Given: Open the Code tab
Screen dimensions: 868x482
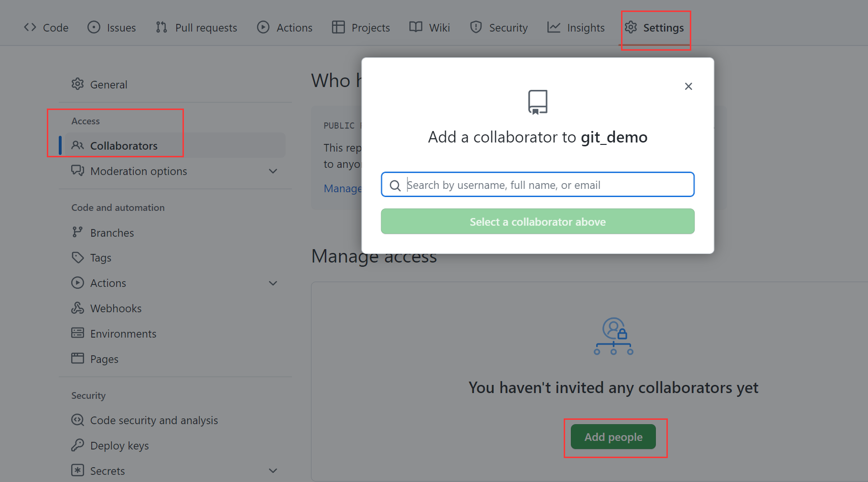Looking at the screenshot, I should tap(46, 28).
